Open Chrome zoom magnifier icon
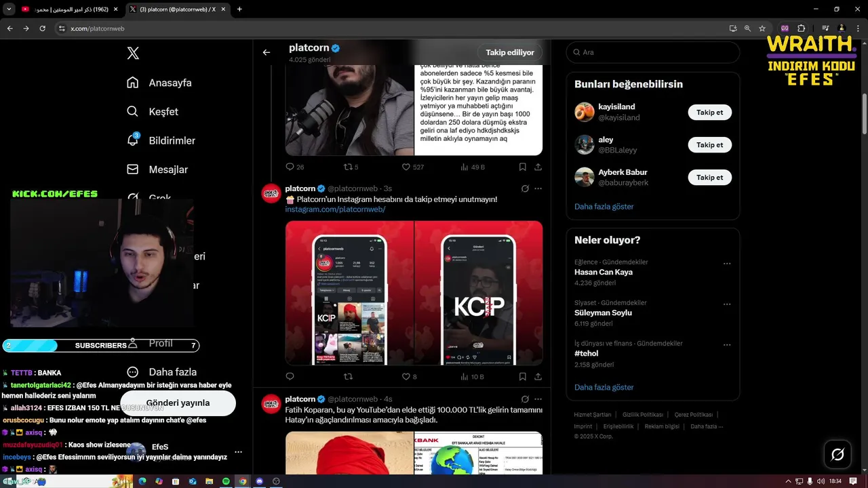Image resolution: width=868 pixels, height=488 pixels. pos(747,28)
